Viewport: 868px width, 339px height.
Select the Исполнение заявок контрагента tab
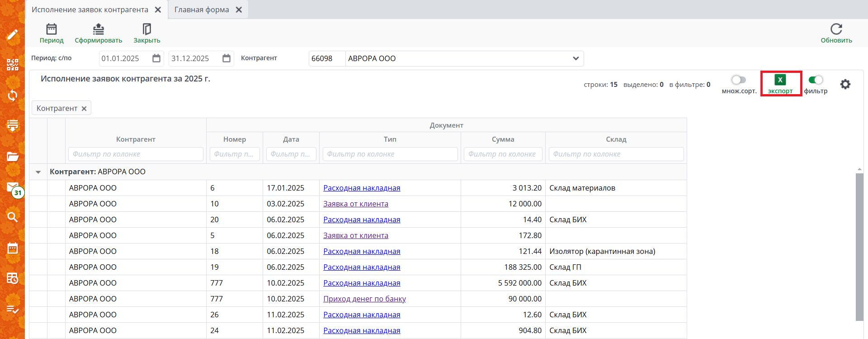click(90, 10)
